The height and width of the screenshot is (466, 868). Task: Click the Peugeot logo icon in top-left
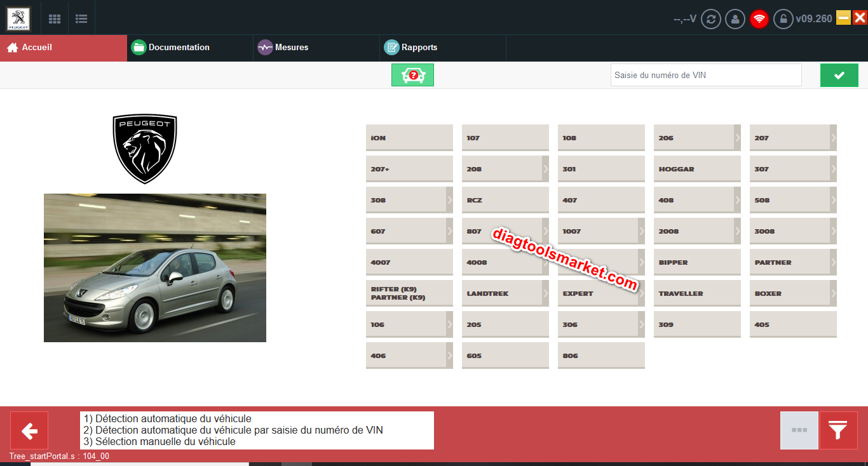[x=18, y=18]
